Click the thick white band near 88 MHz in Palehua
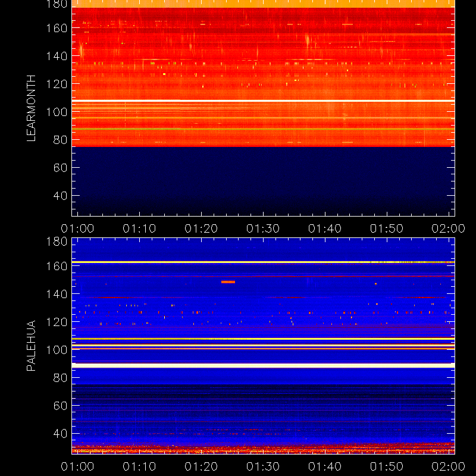The height and width of the screenshot is (476, 476). click(x=263, y=365)
